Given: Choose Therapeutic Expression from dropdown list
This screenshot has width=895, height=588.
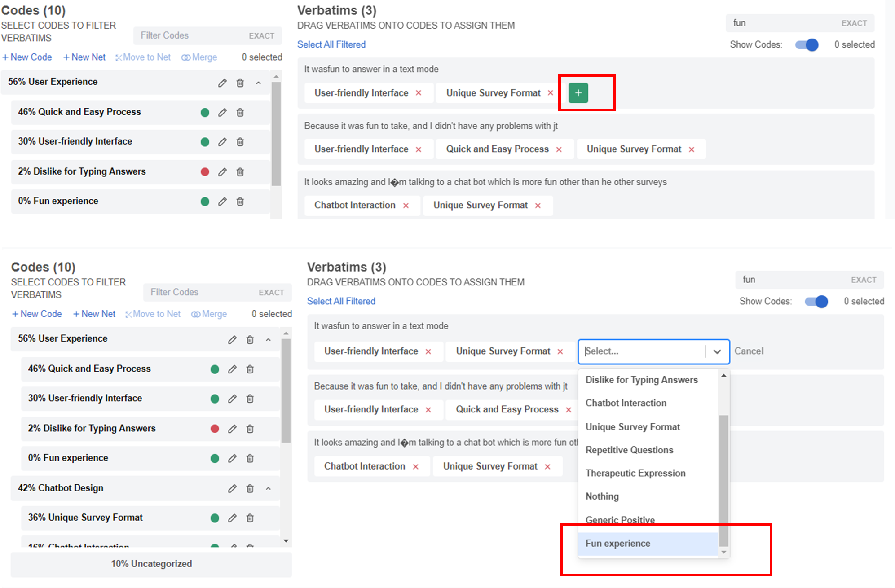Looking at the screenshot, I should pos(635,473).
